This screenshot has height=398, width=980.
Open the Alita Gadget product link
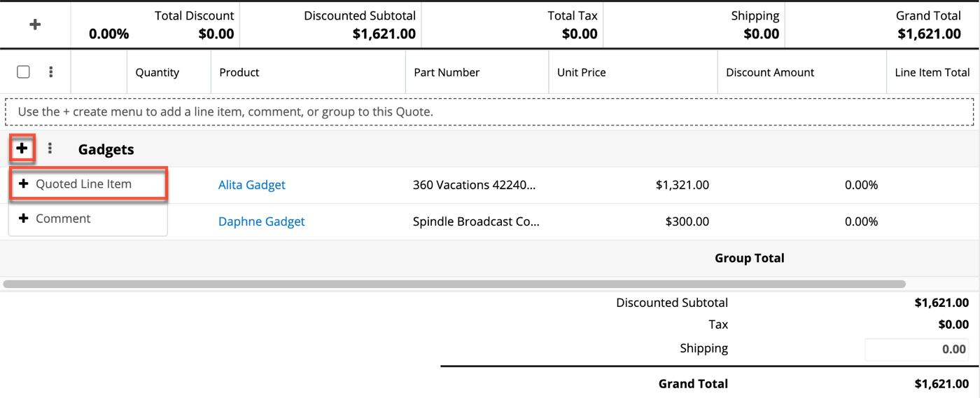click(252, 185)
